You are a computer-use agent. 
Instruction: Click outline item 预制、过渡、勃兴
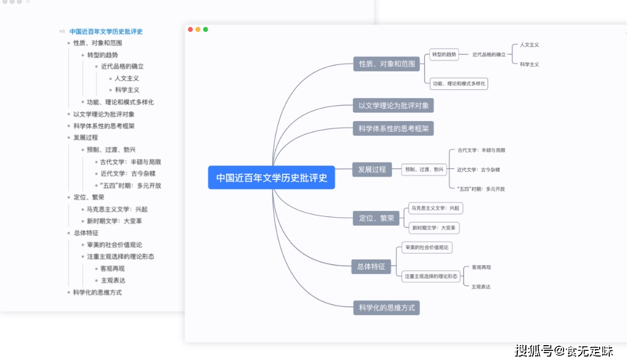coord(111,150)
